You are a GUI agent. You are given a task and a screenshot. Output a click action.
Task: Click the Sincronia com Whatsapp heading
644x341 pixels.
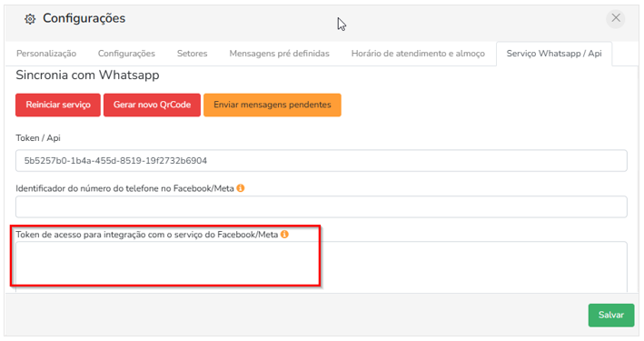click(87, 75)
